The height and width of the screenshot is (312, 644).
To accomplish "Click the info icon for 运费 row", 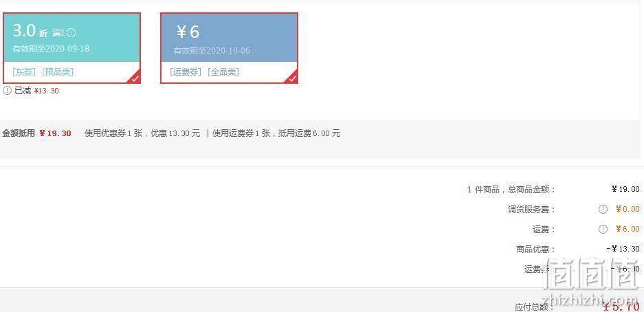I will [x=603, y=229].
